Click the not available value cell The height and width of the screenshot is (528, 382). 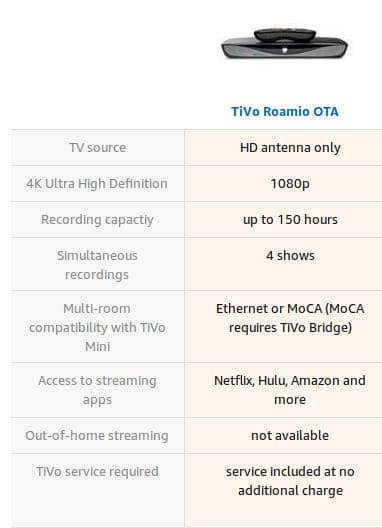click(290, 435)
